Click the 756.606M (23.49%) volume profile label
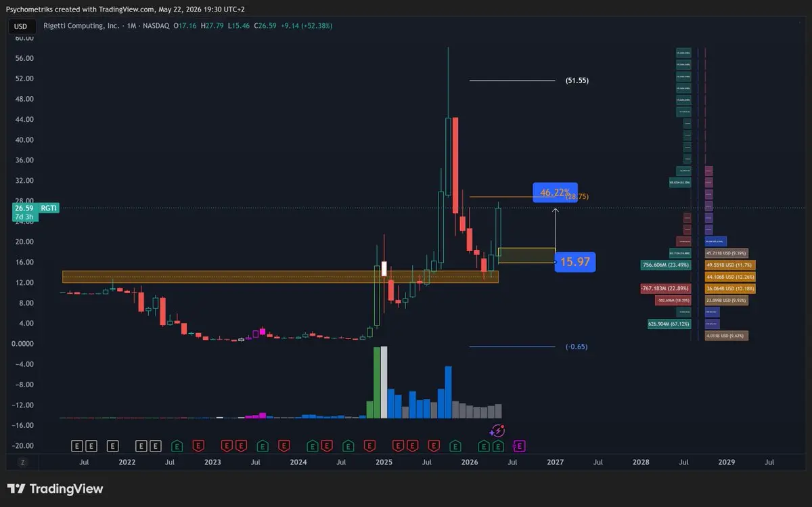Viewport: 812px width, 507px height. tap(666, 265)
